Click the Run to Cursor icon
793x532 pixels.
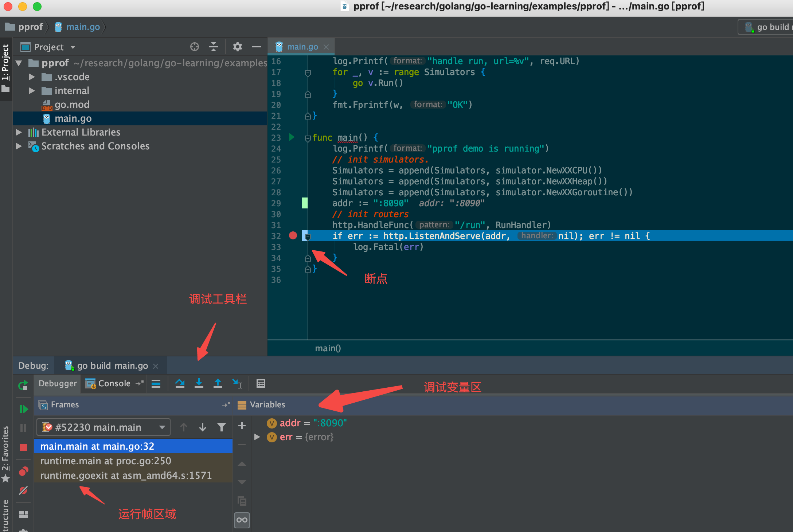237,383
